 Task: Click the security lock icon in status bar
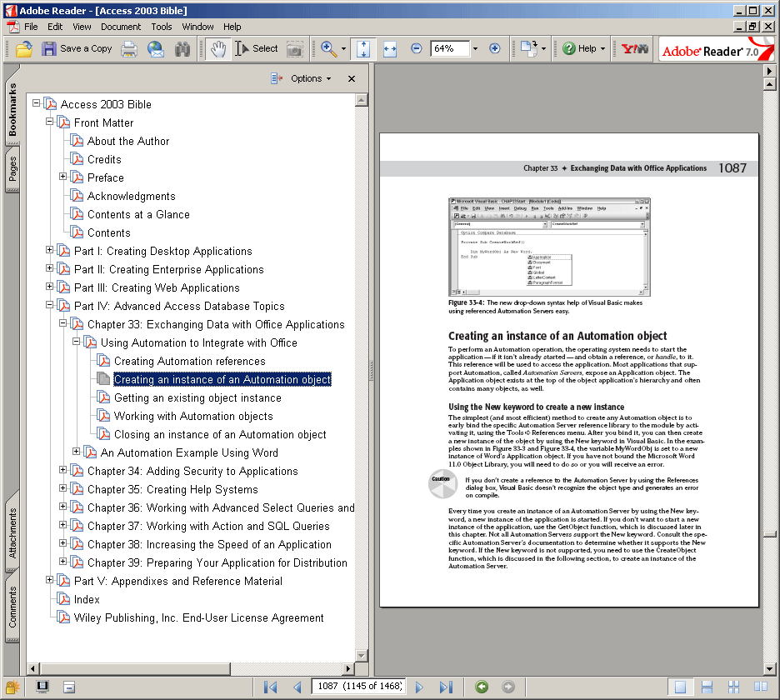pyautogui.click(x=12, y=687)
